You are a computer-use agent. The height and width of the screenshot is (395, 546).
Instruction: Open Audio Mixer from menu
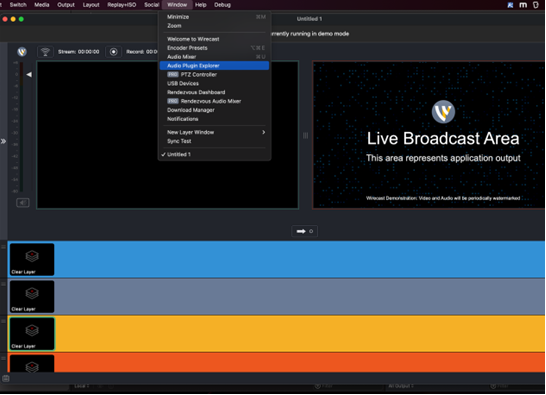[x=214, y=57]
